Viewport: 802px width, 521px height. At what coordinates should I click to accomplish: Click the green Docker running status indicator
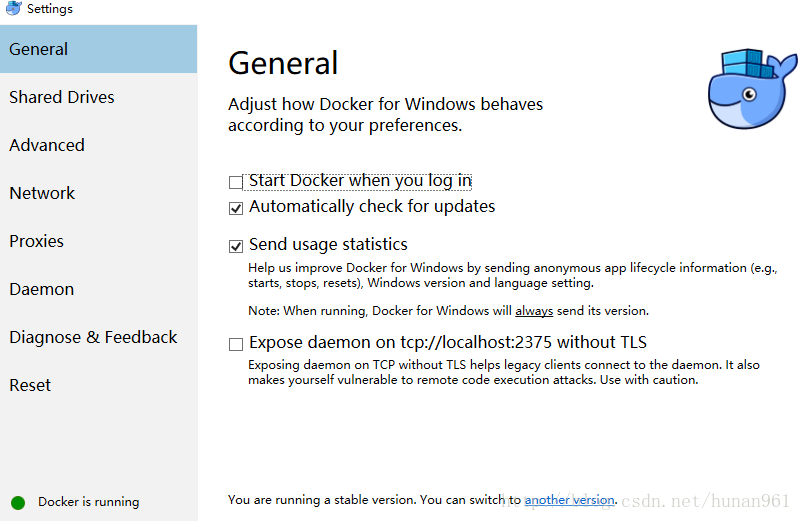(x=18, y=502)
